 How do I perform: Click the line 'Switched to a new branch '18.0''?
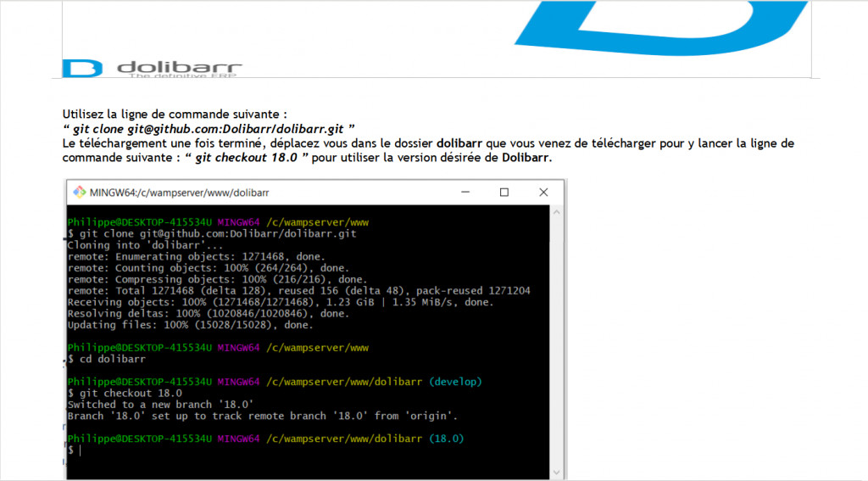click(160, 405)
